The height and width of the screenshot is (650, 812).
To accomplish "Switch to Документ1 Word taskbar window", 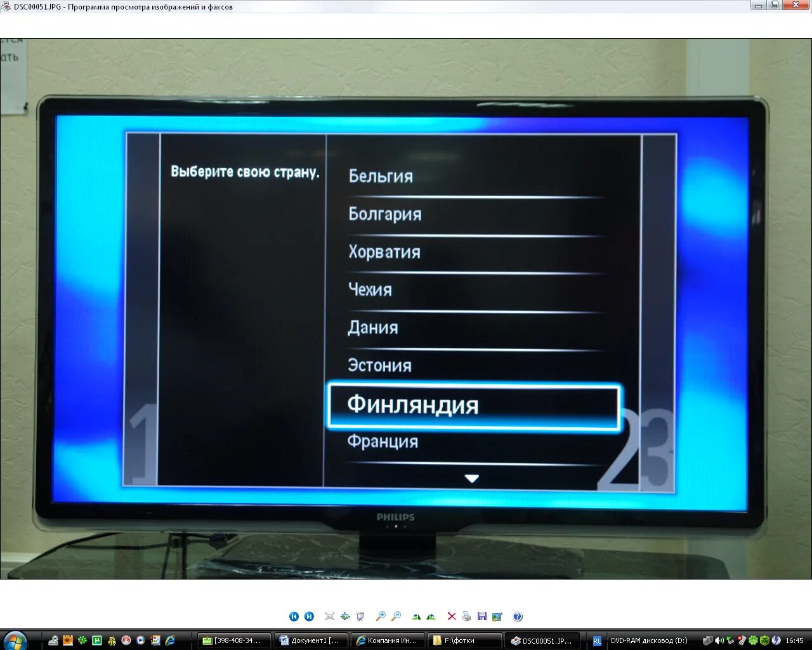I will coord(311,640).
